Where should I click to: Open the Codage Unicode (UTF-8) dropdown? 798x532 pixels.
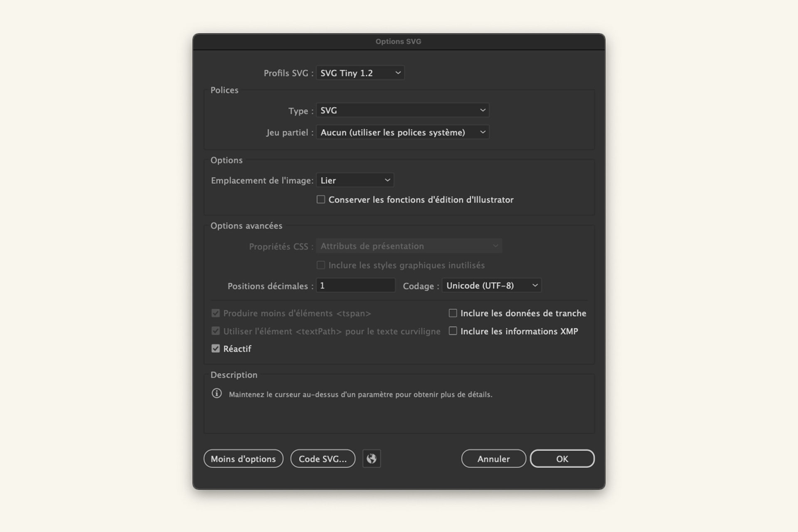pyautogui.click(x=491, y=286)
